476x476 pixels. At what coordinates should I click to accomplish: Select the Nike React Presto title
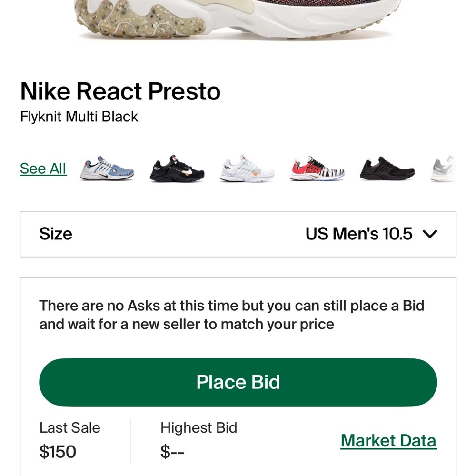(120, 91)
